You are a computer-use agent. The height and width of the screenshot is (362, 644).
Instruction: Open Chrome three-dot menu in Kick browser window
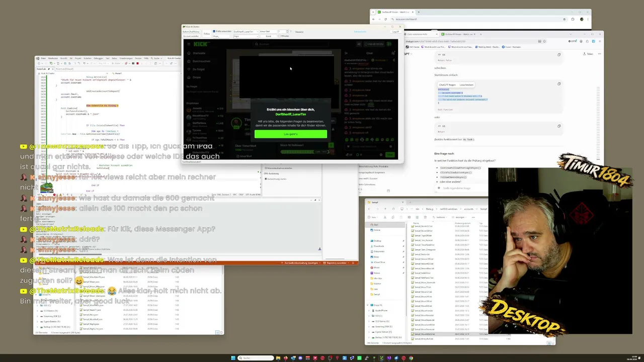click(588, 19)
